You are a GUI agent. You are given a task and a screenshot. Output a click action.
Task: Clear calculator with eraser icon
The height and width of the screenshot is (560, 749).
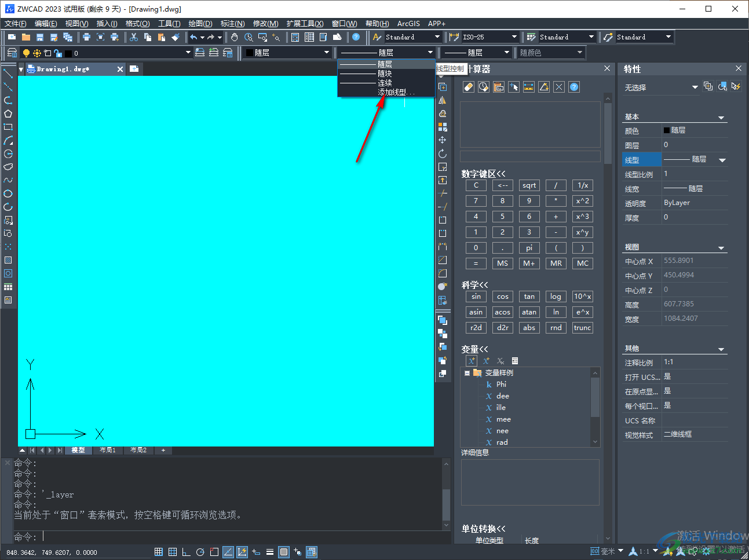[469, 87]
